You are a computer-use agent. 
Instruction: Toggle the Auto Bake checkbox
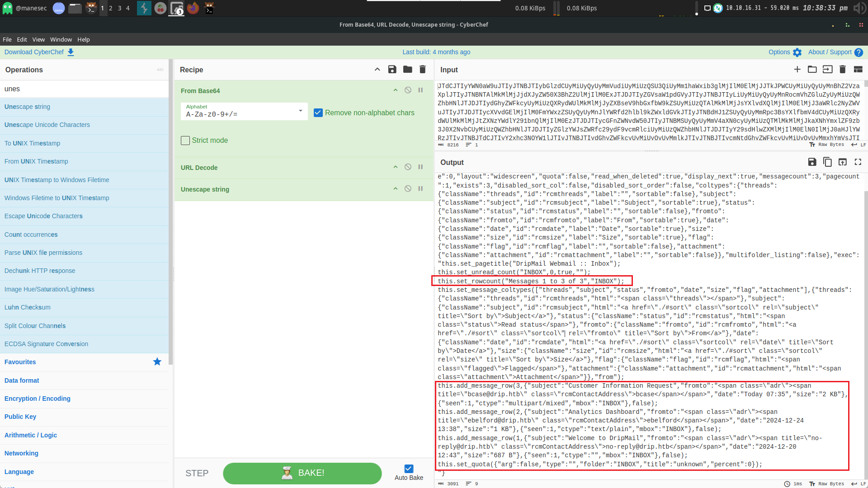409,469
